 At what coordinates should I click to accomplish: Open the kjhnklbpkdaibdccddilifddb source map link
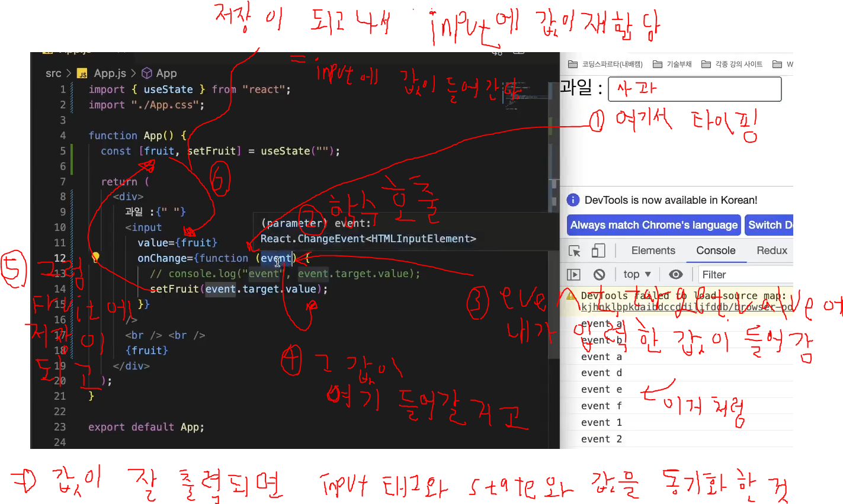687,307
